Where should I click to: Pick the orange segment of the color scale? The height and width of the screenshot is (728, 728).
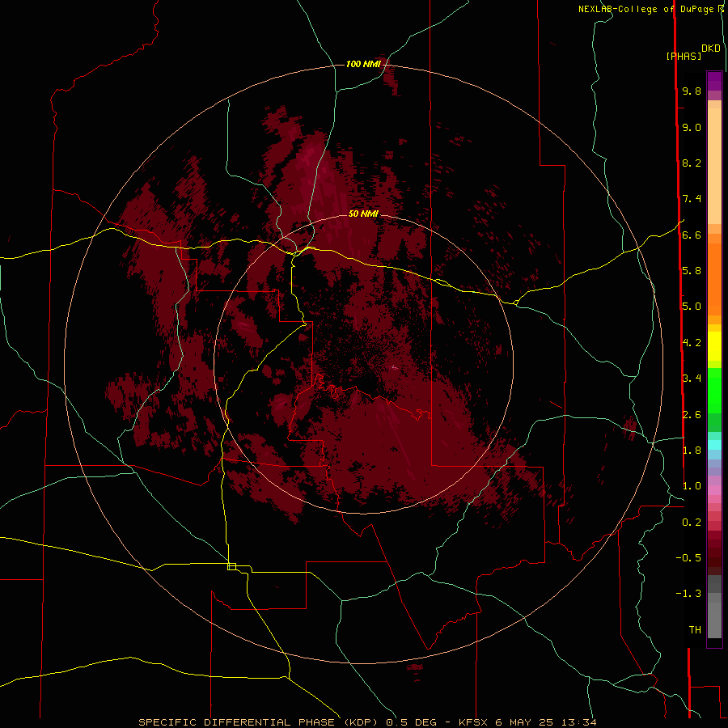[714, 280]
